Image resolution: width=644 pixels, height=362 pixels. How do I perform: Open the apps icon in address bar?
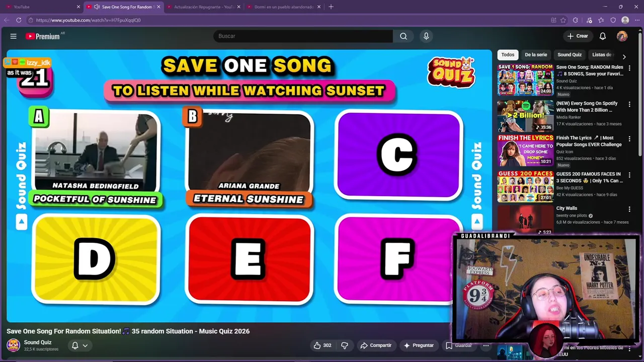[x=553, y=20]
